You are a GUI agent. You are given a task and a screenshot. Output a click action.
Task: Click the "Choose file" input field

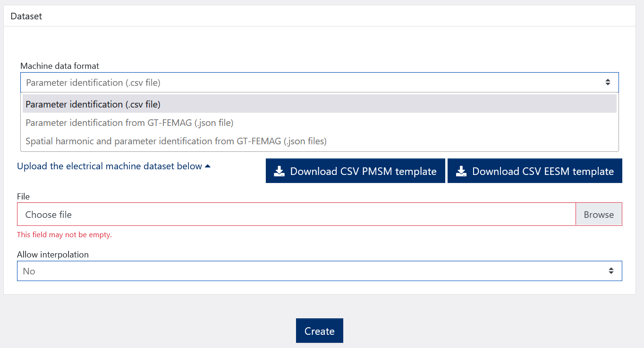click(296, 215)
